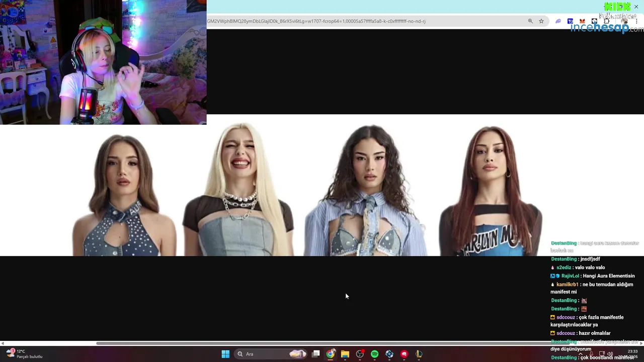Open the MetaMask fox extension
This screenshot has height=362, width=644.
[x=582, y=21]
